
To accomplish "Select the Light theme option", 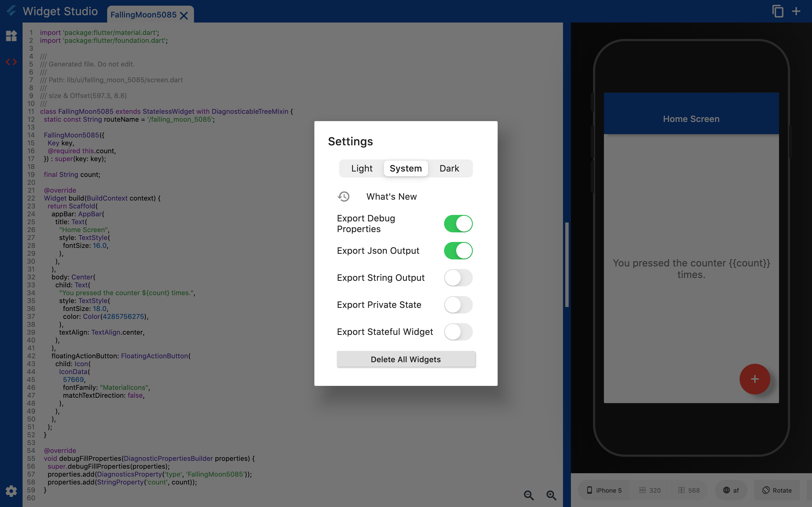I will [361, 168].
